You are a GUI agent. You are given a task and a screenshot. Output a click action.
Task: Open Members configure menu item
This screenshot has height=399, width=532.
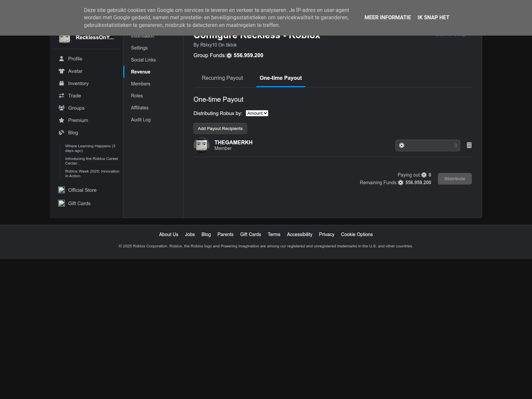click(x=141, y=84)
